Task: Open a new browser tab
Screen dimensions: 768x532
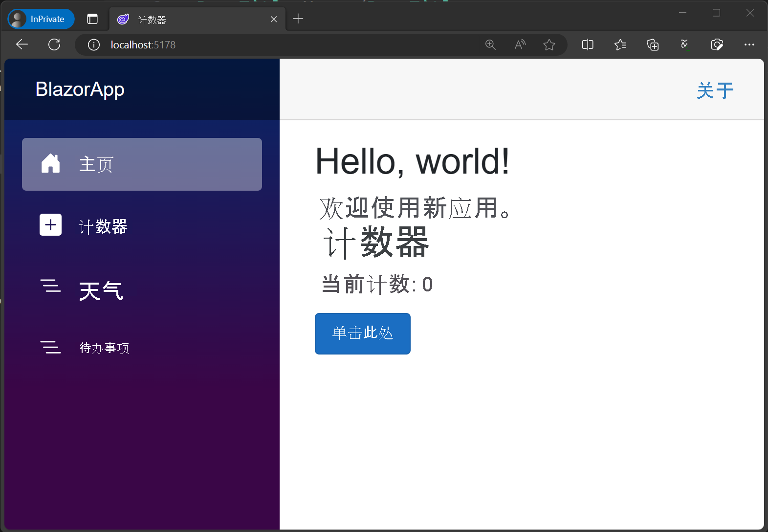Action: pyautogui.click(x=298, y=19)
